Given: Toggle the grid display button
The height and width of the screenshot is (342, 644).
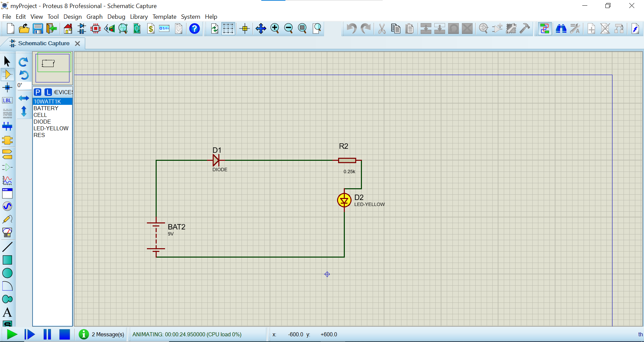Looking at the screenshot, I should 228,29.
